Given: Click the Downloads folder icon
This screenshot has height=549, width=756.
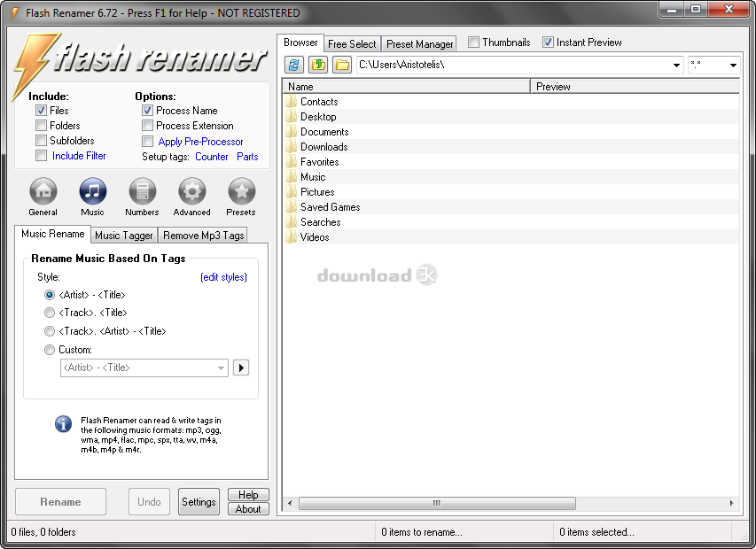Looking at the screenshot, I should pos(291,147).
